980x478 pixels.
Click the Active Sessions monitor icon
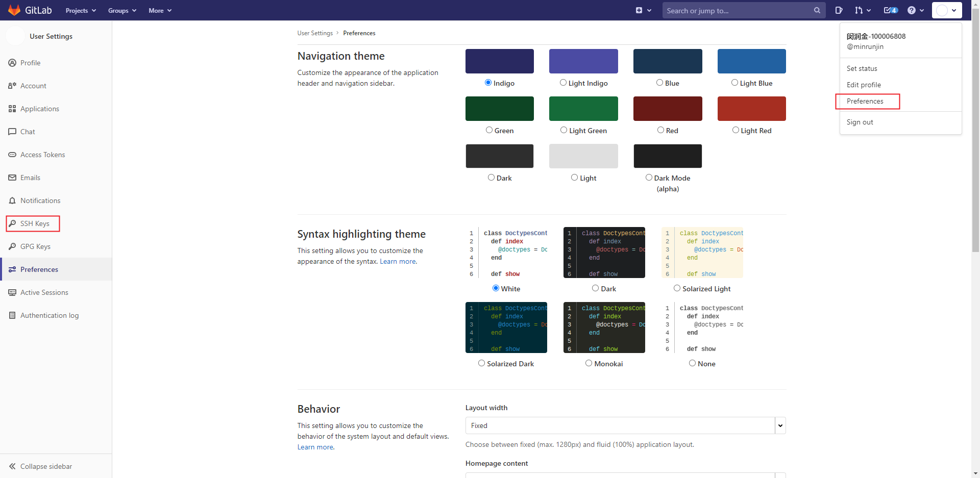[x=12, y=292]
